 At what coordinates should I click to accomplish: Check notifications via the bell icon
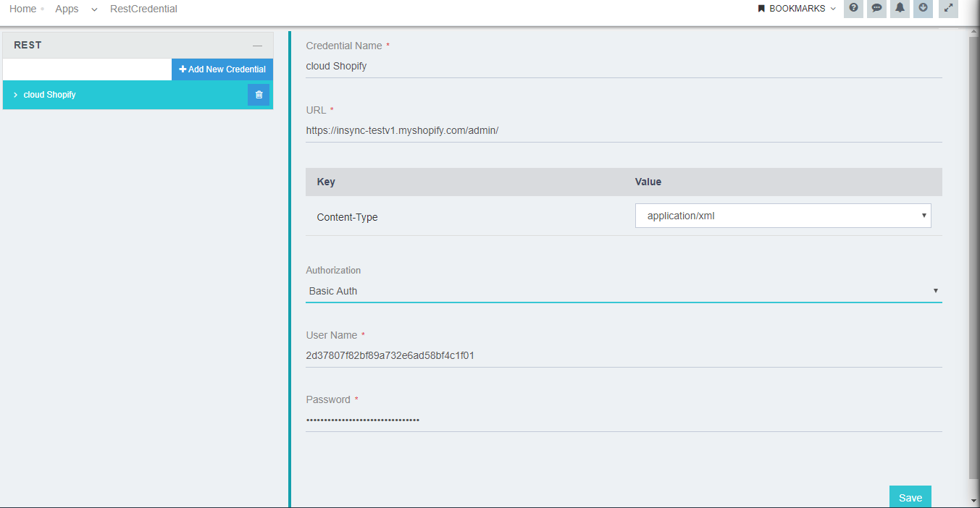900,9
